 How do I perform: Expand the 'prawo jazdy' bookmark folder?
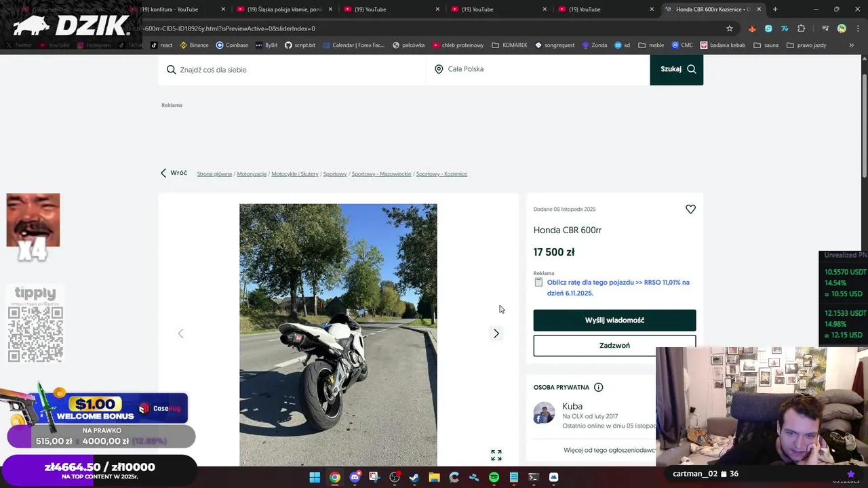(806, 45)
